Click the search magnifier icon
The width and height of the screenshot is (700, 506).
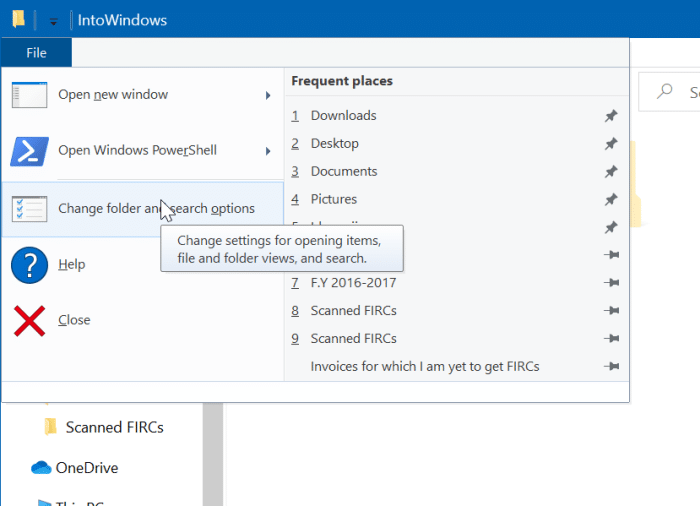click(x=665, y=92)
